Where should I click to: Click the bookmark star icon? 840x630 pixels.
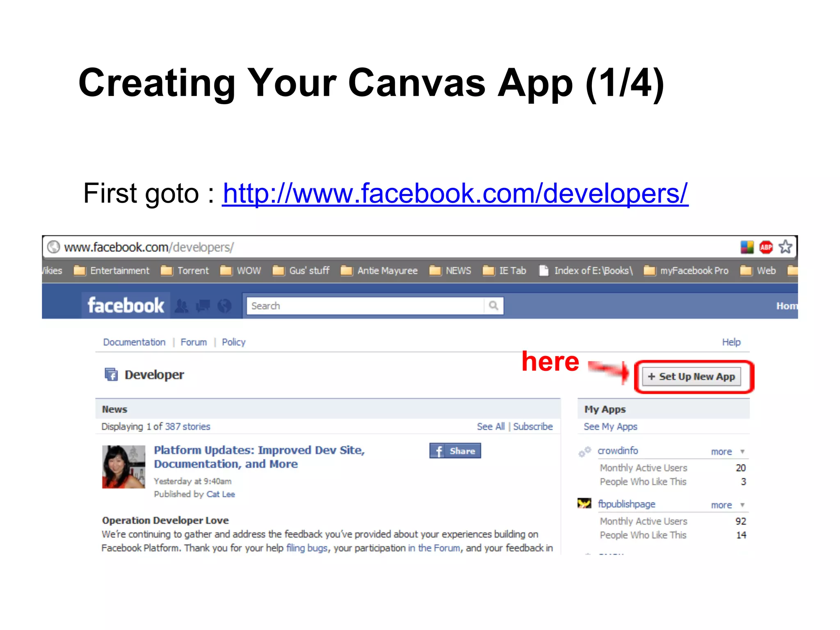(785, 247)
